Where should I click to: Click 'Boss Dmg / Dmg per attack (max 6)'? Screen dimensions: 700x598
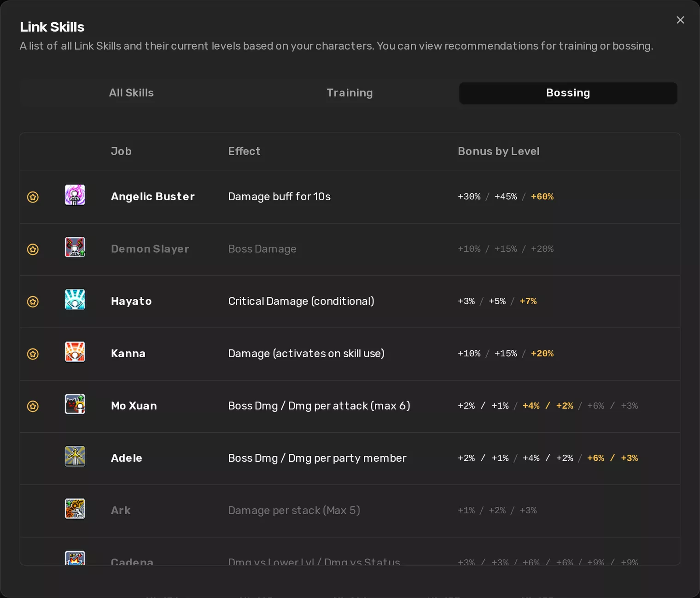pos(319,406)
